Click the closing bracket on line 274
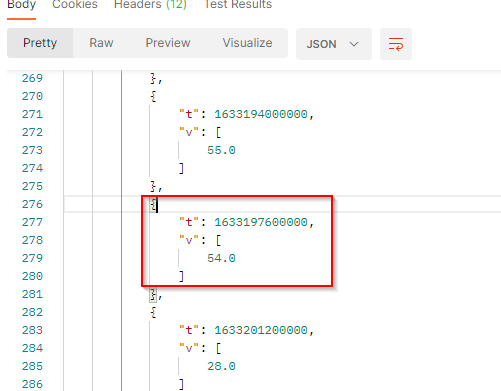The height and width of the screenshot is (391, 501). coord(181,168)
